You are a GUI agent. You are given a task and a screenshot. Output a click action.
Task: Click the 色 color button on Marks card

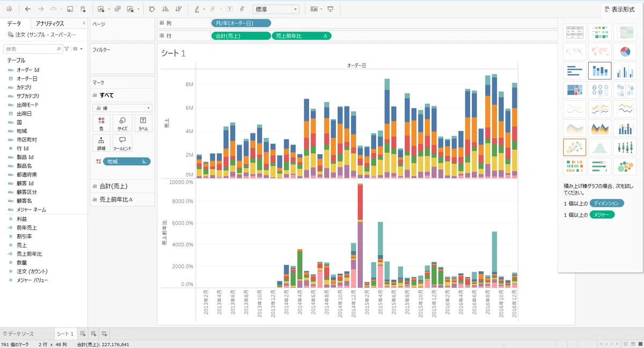point(101,124)
